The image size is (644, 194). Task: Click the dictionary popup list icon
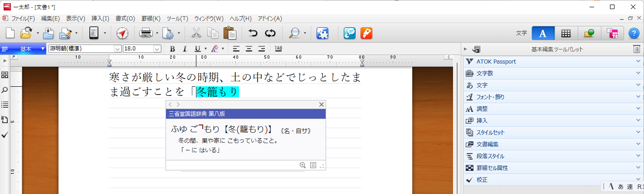(313, 165)
